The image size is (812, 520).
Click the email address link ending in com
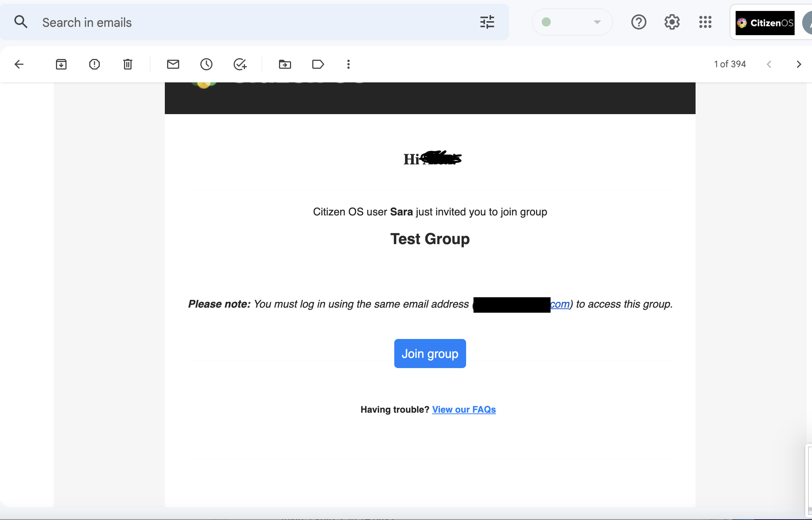[x=560, y=304]
